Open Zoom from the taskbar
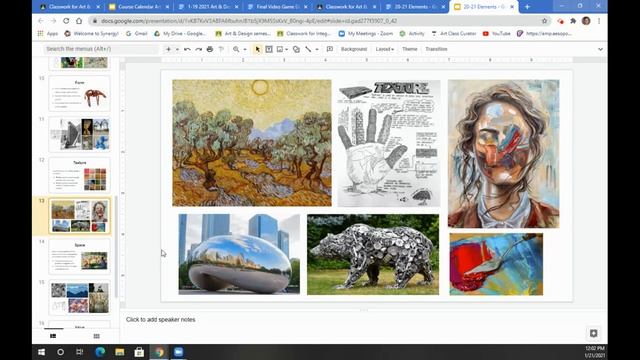 (x=178, y=352)
